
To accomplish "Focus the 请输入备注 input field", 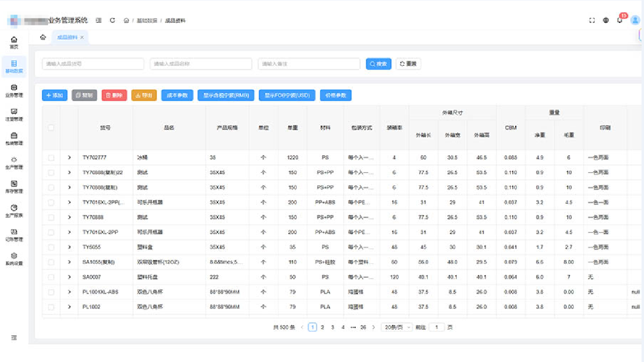I will pyautogui.click(x=309, y=64).
